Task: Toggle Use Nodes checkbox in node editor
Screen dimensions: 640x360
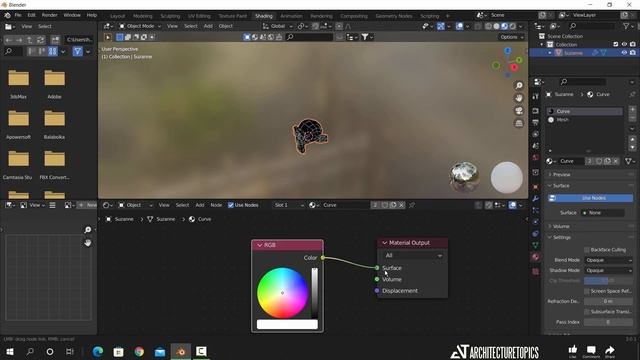Action: coord(231,205)
